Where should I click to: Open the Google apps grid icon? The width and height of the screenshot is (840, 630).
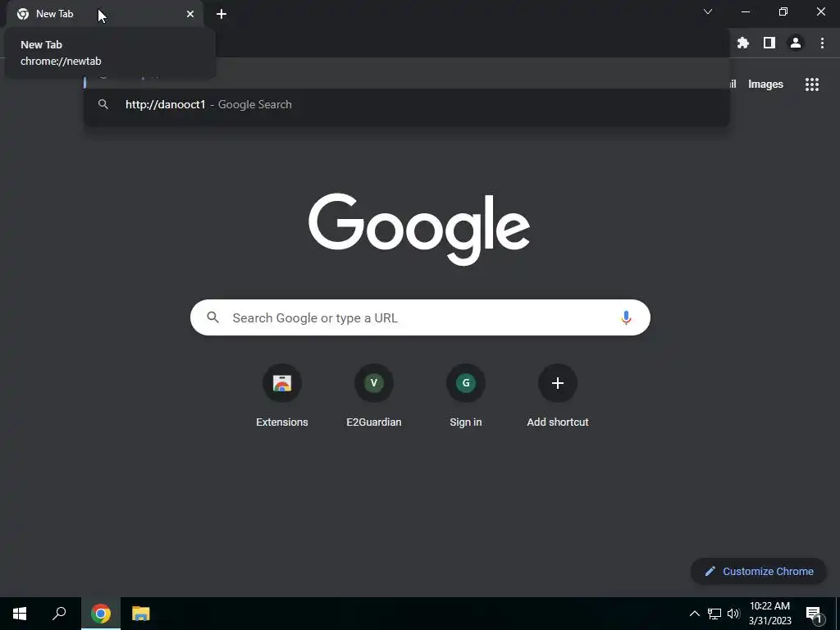[811, 84]
